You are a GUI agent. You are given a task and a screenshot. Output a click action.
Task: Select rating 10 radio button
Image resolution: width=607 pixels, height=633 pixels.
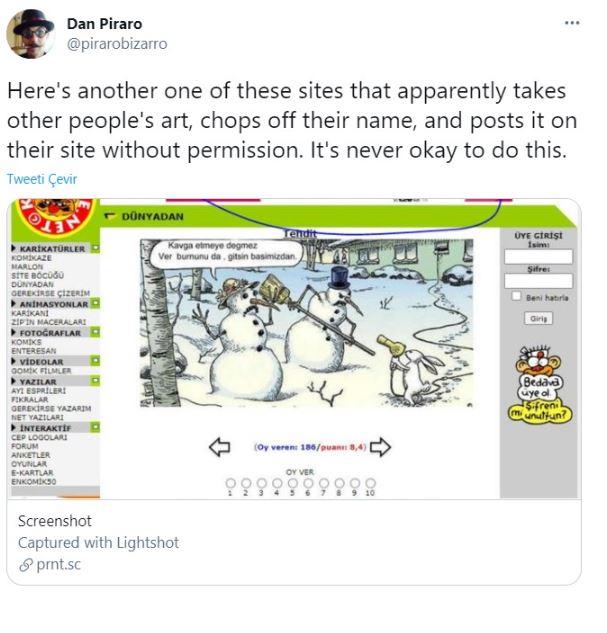[370, 483]
